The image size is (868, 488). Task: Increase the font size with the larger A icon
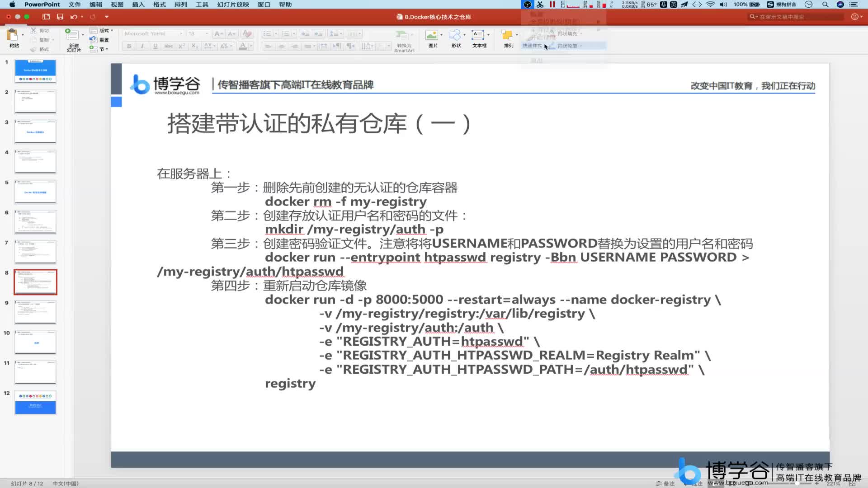(218, 33)
